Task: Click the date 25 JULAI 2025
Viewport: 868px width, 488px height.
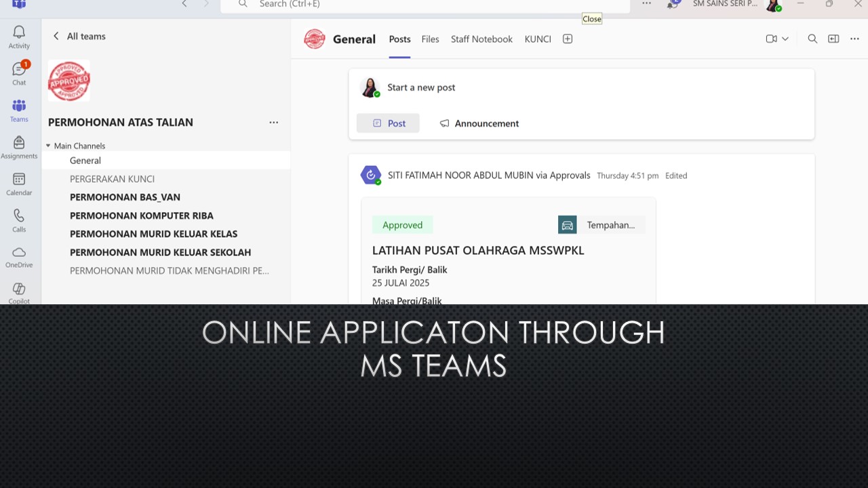Action: (x=401, y=283)
